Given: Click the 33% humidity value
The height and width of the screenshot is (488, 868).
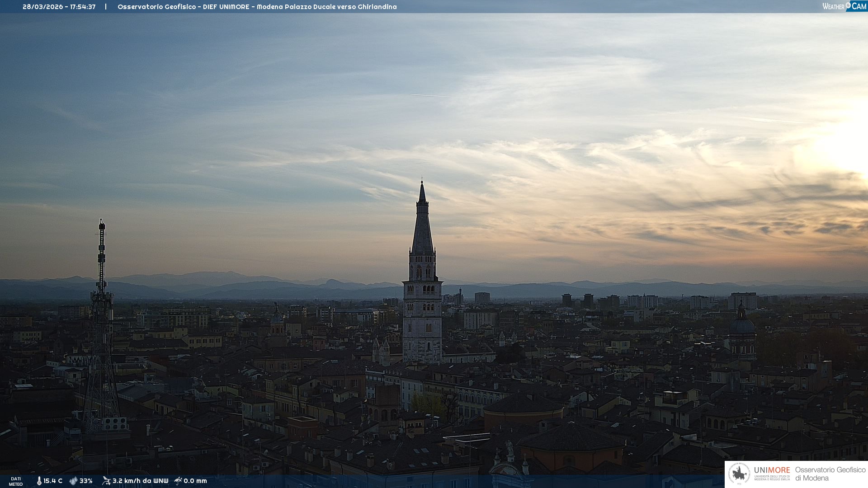Looking at the screenshot, I should click(x=86, y=481).
